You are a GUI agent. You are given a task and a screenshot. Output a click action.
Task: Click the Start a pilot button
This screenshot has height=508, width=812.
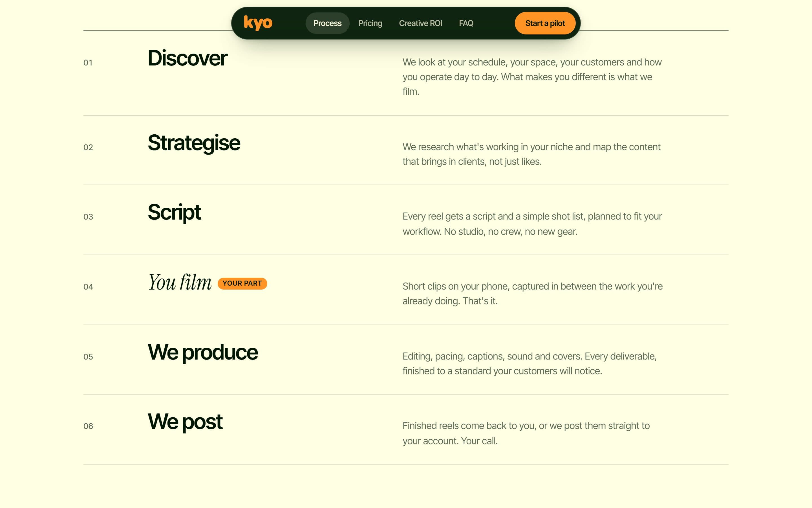point(545,23)
